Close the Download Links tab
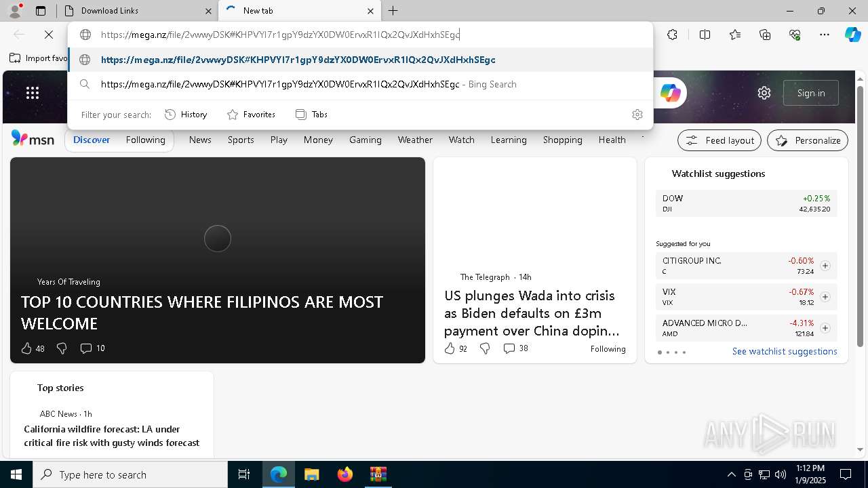Screen dimensions: 868x488 click(x=208, y=11)
